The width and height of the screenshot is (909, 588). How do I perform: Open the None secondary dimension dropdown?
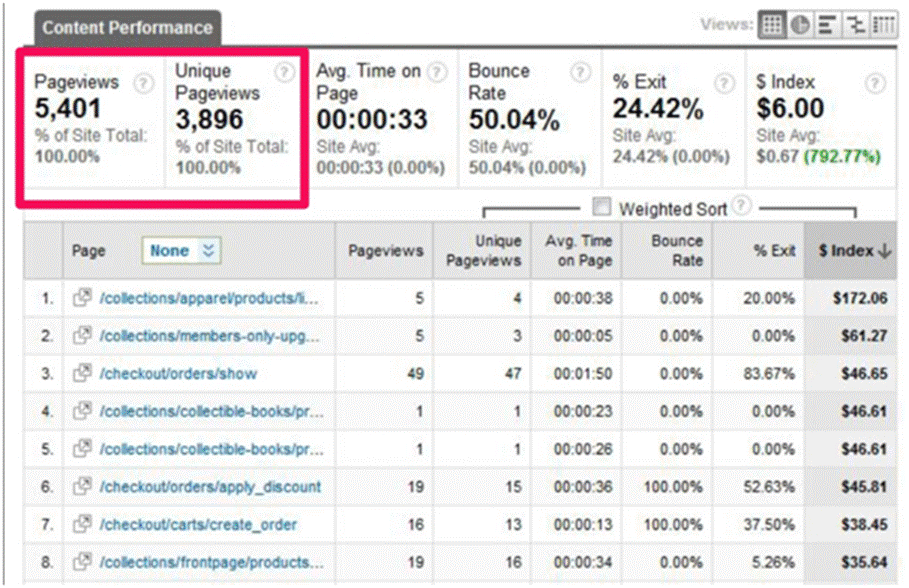(x=181, y=252)
